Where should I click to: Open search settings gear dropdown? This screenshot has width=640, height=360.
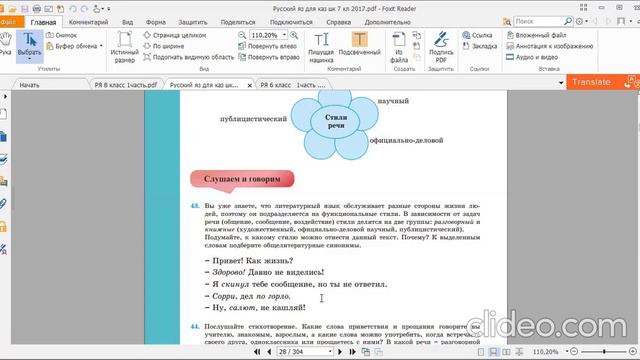581,21
